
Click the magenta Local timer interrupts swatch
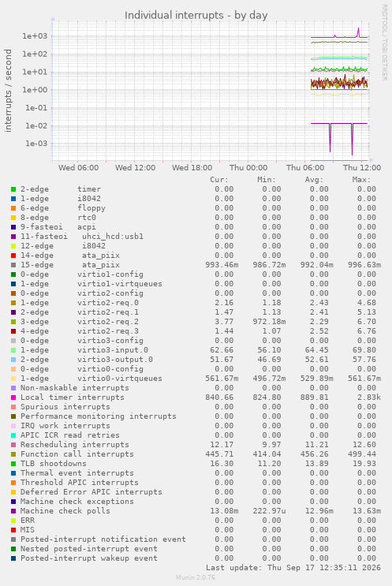[x=13, y=398]
